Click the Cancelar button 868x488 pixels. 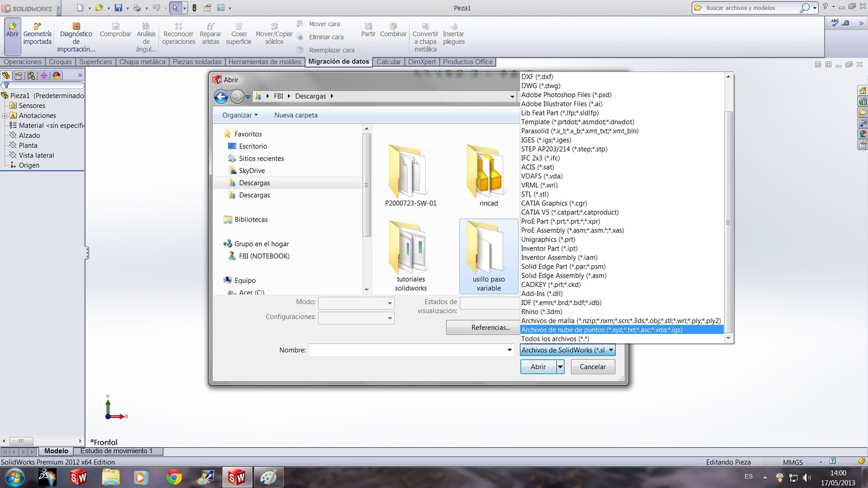click(592, 367)
